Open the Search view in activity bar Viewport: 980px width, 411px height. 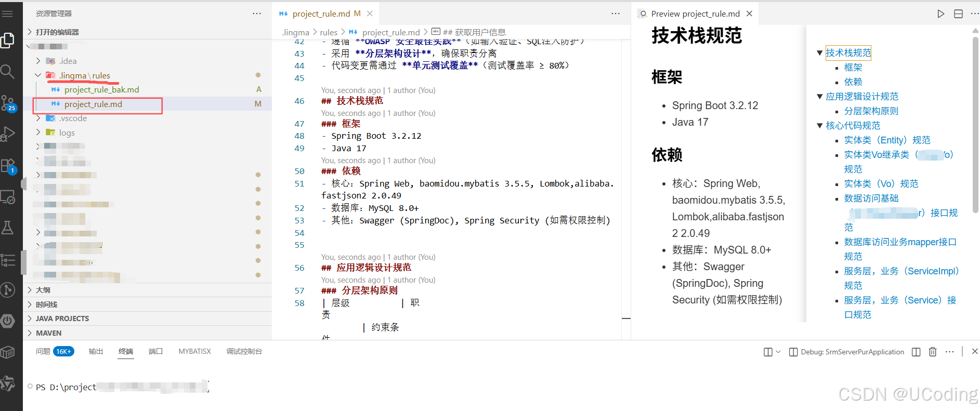[7, 71]
